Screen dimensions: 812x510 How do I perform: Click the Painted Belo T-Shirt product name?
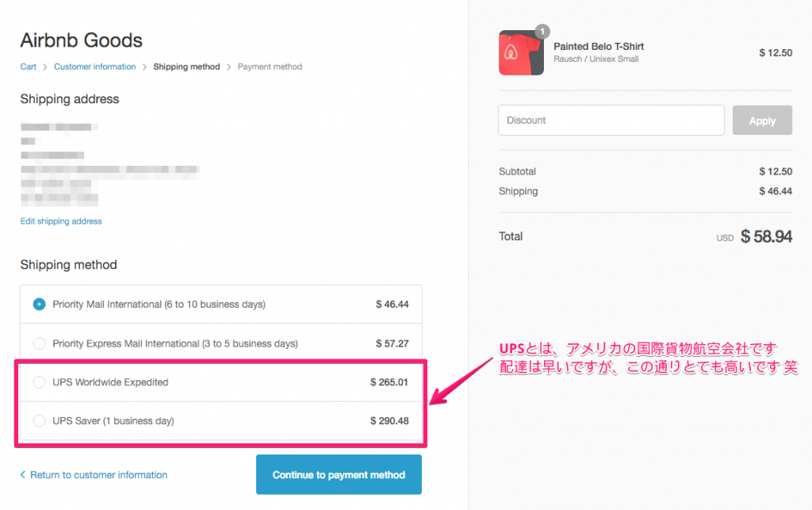pos(599,46)
